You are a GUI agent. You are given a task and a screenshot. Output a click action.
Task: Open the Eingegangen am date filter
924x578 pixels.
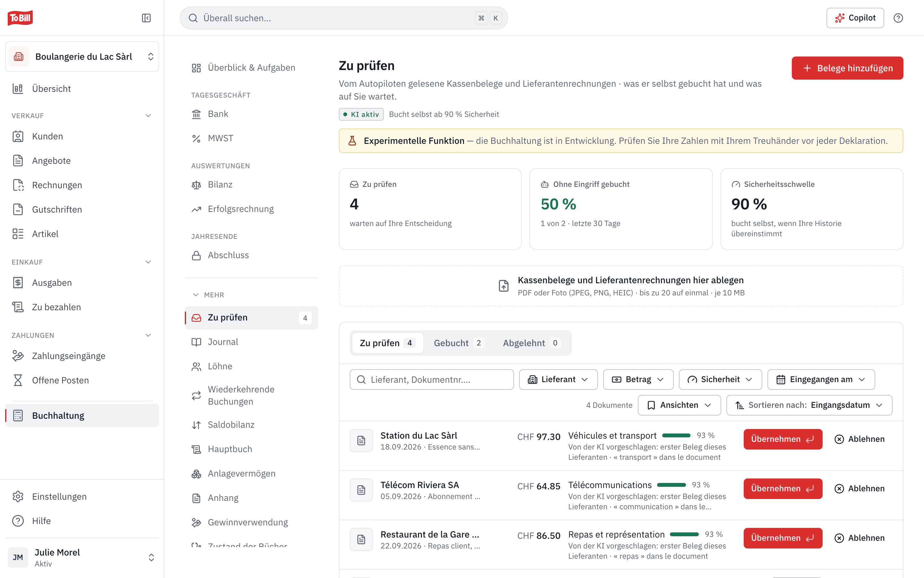[x=821, y=380]
